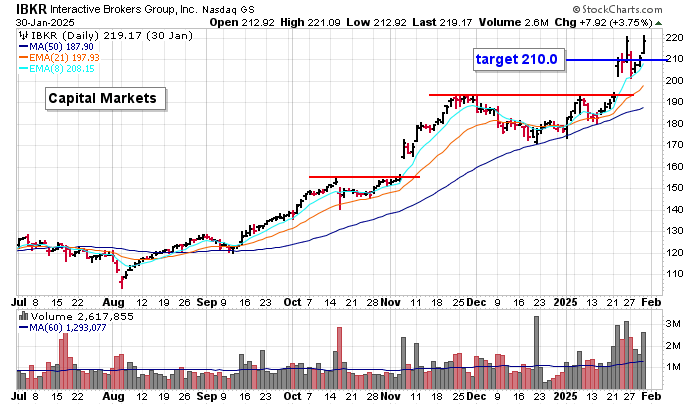Click the chart date 30-Jan-2025
Screen dimensions: 700x405
[x=45, y=23]
